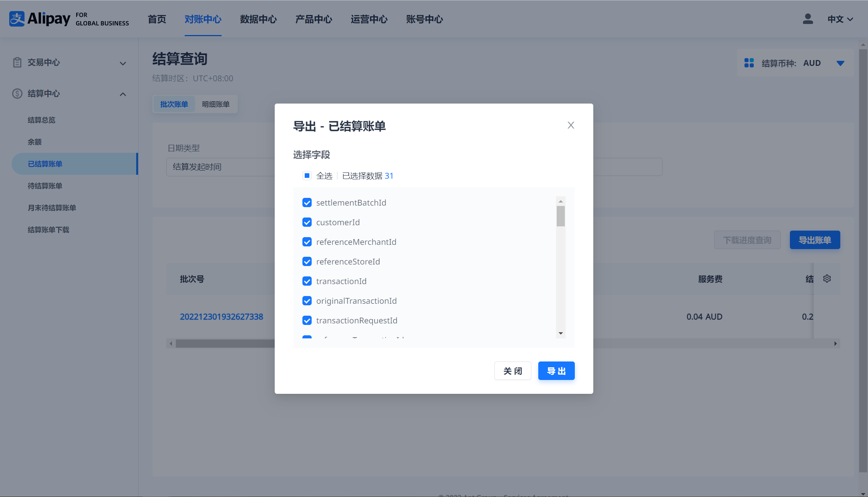Viewport: 868px width, 497px height.
Task: Close the export dialog with X icon
Action: click(571, 125)
